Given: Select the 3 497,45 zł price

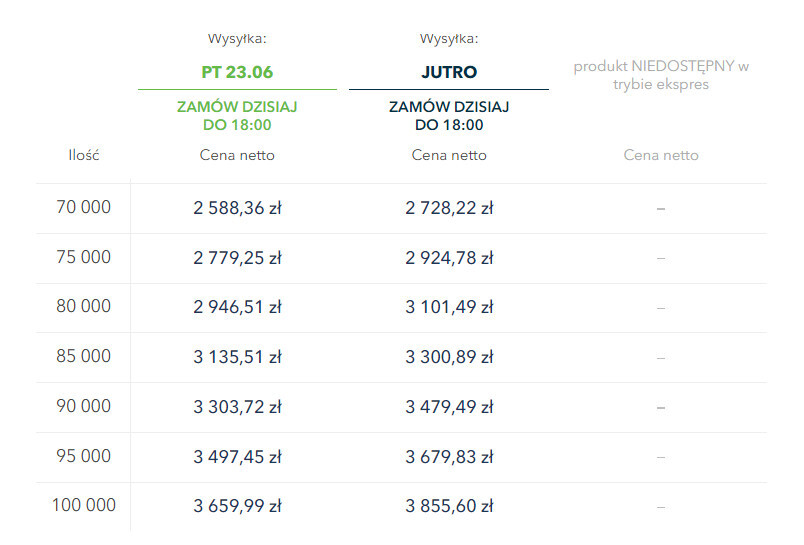Looking at the screenshot, I should (x=237, y=456).
